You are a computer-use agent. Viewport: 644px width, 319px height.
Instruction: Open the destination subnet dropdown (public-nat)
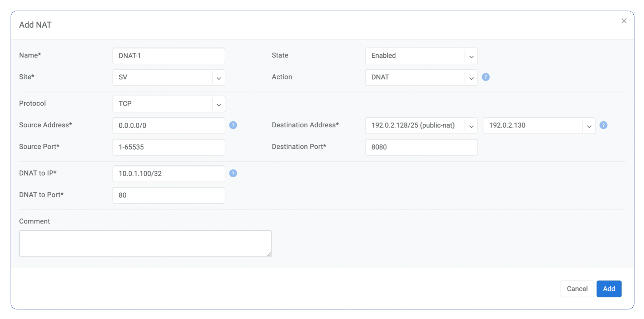pyautogui.click(x=421, y=126)
